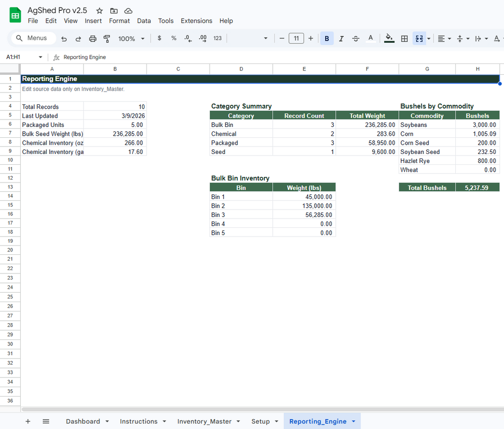This screenshot has height=429, width=504.
Task: Select the Paint format tool
Action: coord(107,38)
